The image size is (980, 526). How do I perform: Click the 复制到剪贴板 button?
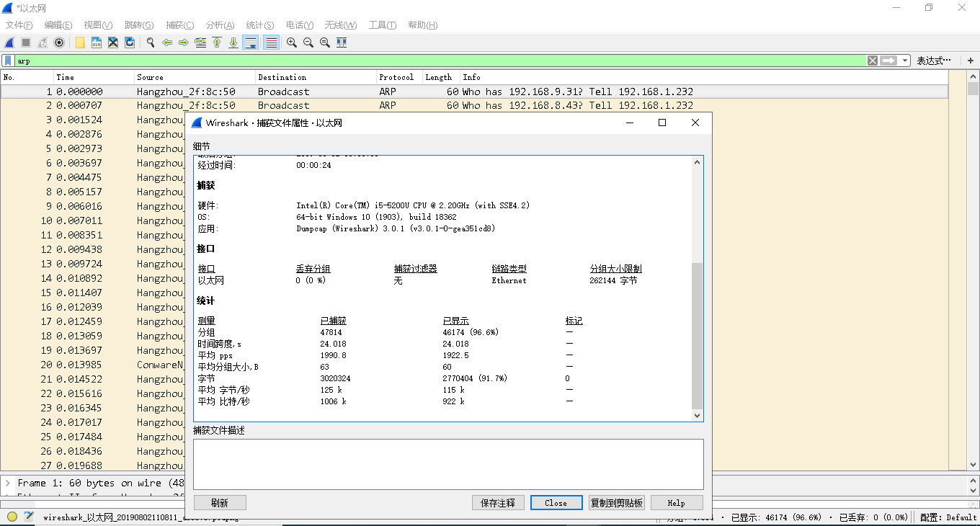coord(617,503)
